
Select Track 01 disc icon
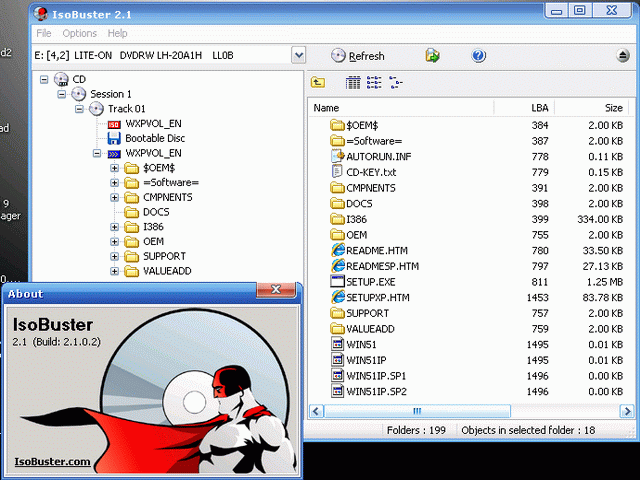[x=96, y=109]
